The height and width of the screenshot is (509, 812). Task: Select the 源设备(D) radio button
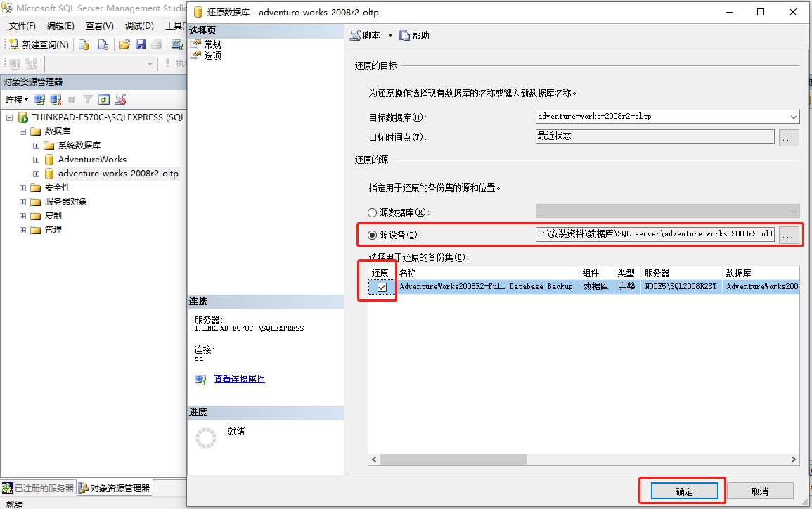pos(372,235)
